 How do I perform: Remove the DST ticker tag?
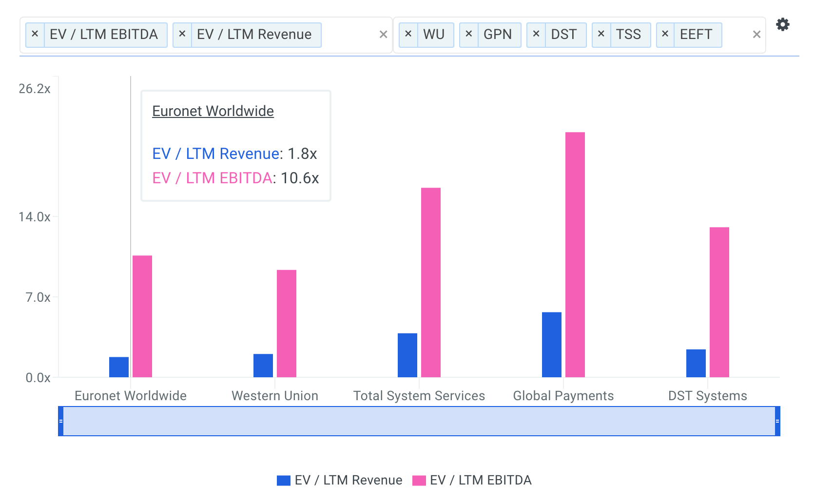[x=536, y=35]
